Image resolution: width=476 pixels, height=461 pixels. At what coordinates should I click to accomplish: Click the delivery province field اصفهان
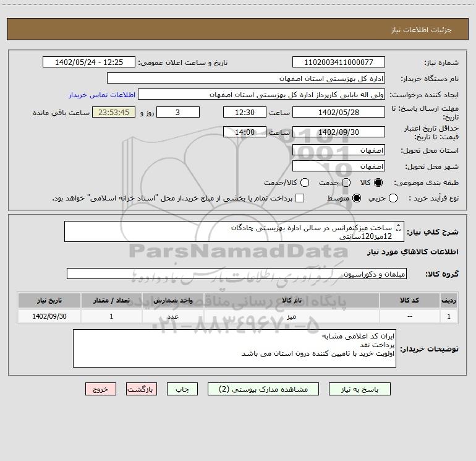tap(339, 150)
